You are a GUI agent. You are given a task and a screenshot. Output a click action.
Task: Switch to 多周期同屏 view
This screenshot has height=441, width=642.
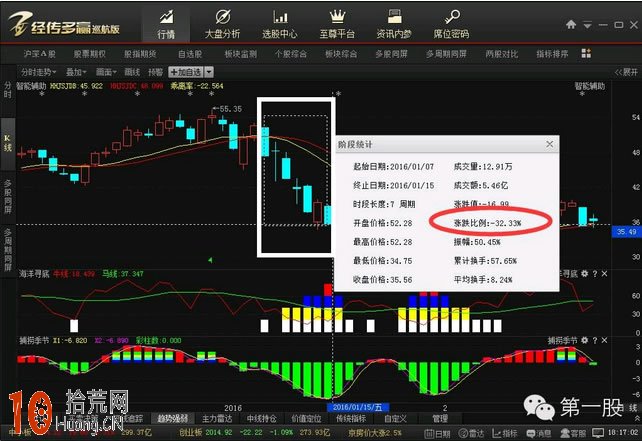tap(446, 54)
